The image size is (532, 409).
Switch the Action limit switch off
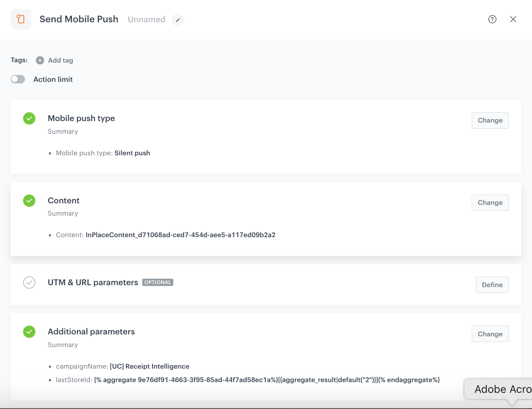tap(18, 79)
